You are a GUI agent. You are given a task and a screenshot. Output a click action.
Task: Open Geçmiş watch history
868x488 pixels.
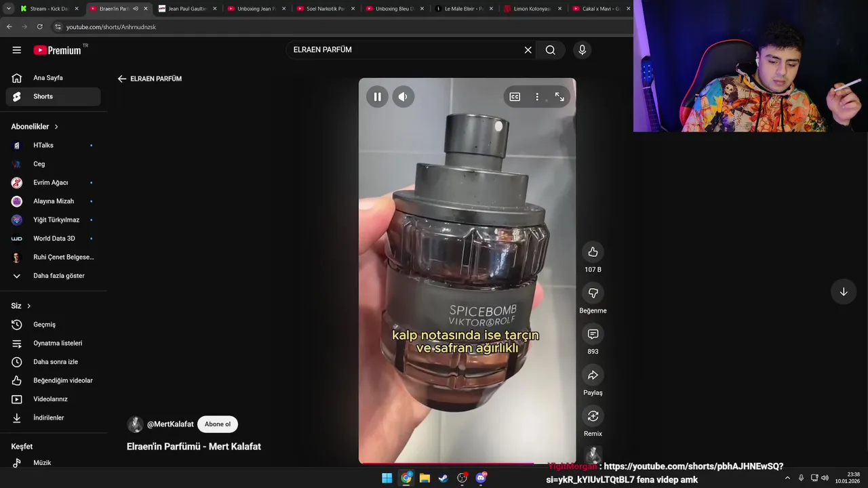point(53,325)
